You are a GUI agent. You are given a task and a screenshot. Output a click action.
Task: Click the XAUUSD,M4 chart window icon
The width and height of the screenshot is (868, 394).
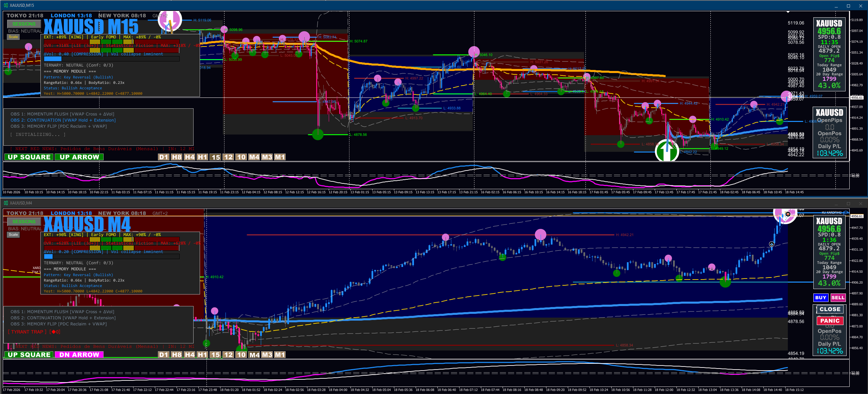coord(6,203)
